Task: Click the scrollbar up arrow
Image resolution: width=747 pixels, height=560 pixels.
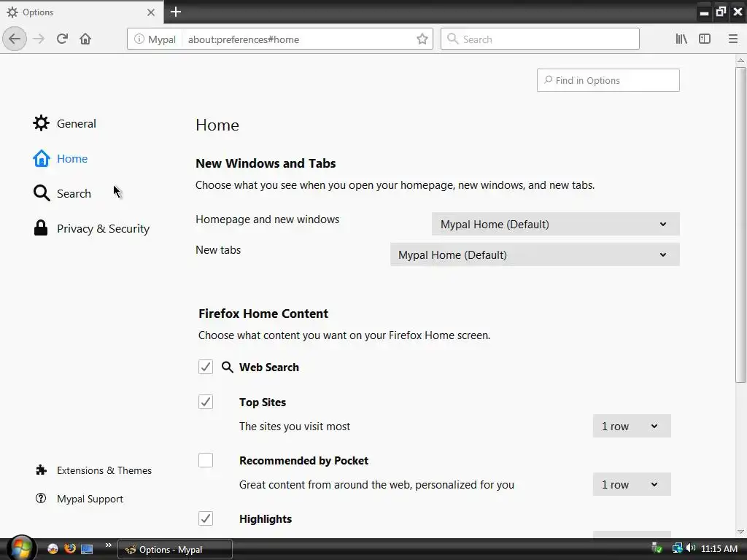Action: pyautogui.click(x=740, y=61)
